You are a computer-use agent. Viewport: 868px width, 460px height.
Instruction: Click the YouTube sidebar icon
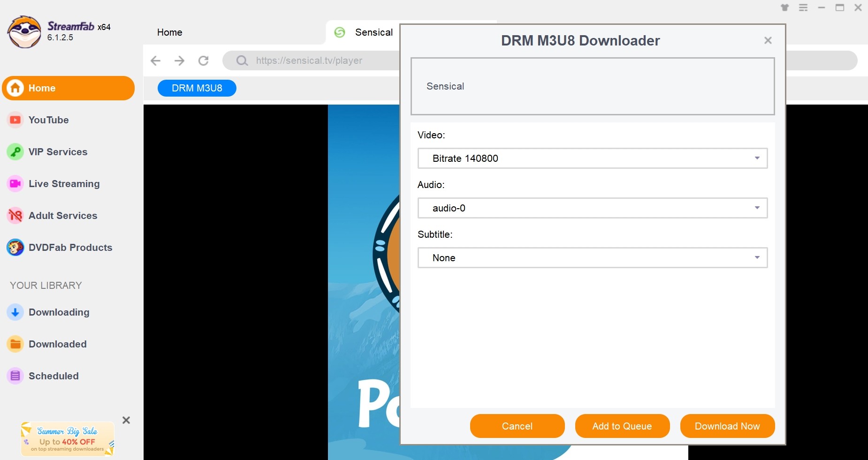15,120
